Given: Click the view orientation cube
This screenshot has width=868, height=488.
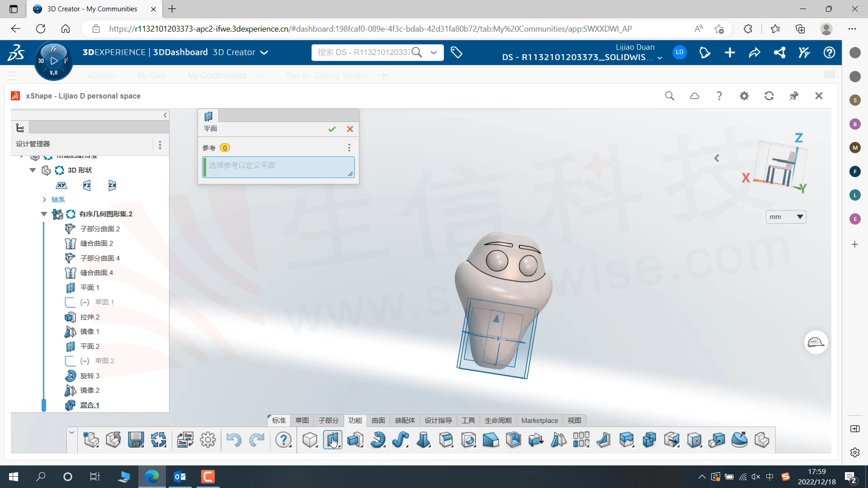Looking at the screenshot, I should point(781,164).
